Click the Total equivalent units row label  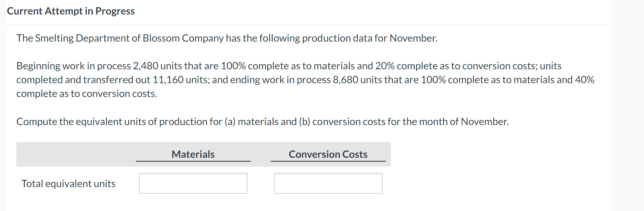69,184
